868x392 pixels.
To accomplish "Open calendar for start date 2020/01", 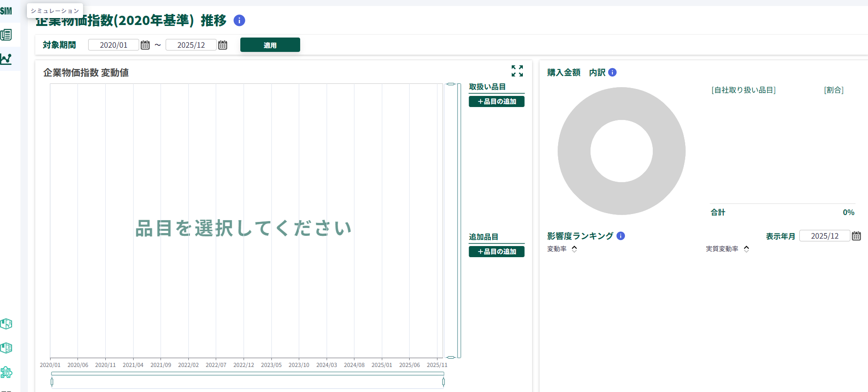I will coord(145,45).
